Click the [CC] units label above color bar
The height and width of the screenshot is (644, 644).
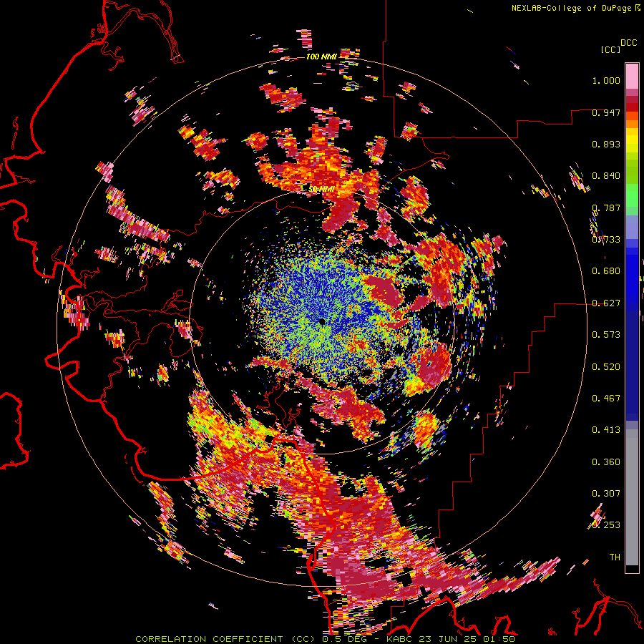coord(610,49)
